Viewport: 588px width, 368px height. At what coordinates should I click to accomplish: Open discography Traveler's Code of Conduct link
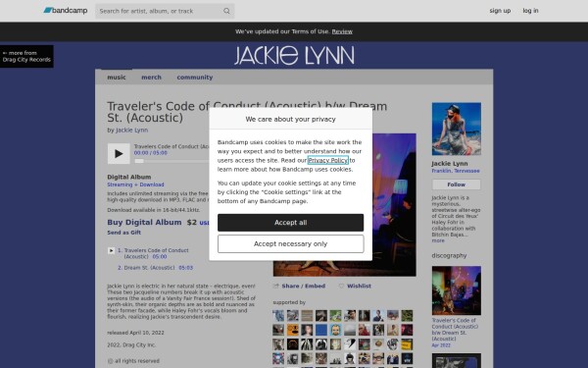click(x=455, y=330)
